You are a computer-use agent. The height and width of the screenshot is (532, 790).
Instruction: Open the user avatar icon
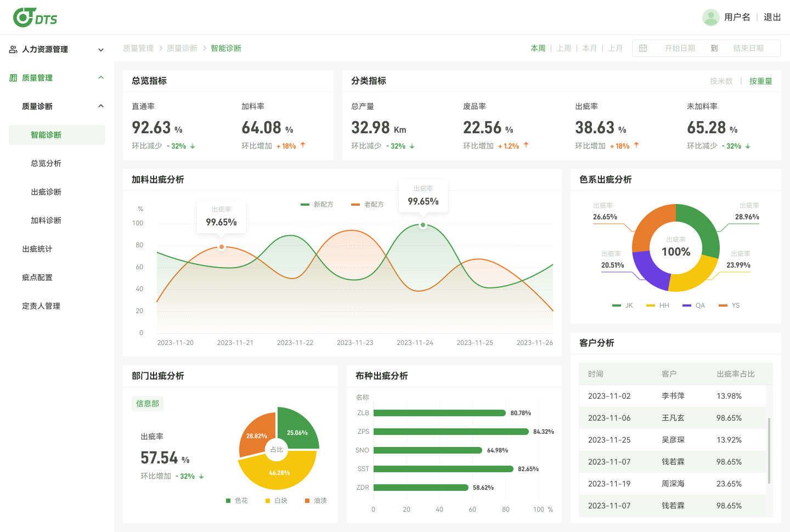coord(711,18)
